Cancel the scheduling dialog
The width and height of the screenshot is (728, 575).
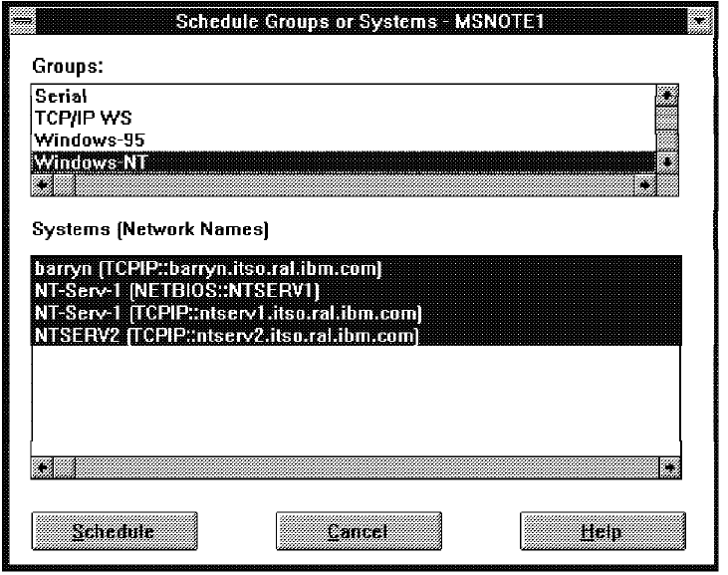pyautogui.click(x=359, y=531)
